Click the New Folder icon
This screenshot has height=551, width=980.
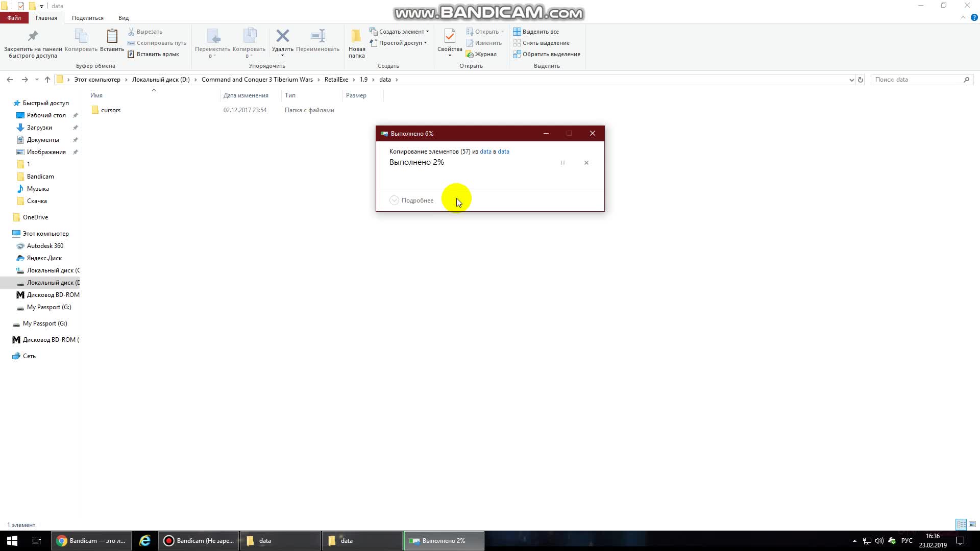pos(356,36)
